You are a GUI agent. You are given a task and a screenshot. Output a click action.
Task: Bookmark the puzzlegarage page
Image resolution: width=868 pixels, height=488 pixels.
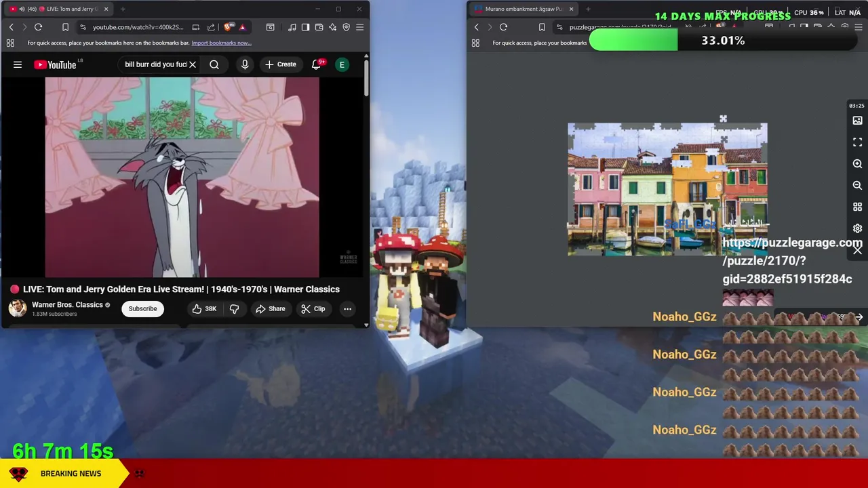(x=541, y=27)
